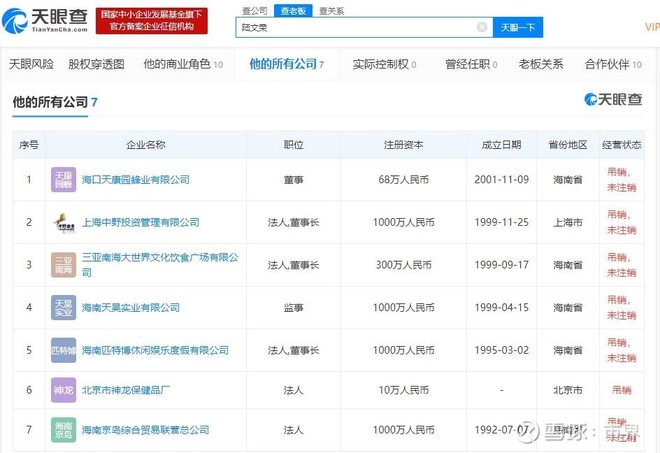Click the 300万人民币 capital cell
Screen dimensions: 660x453
pyautogui.click(x=403, y=265)
